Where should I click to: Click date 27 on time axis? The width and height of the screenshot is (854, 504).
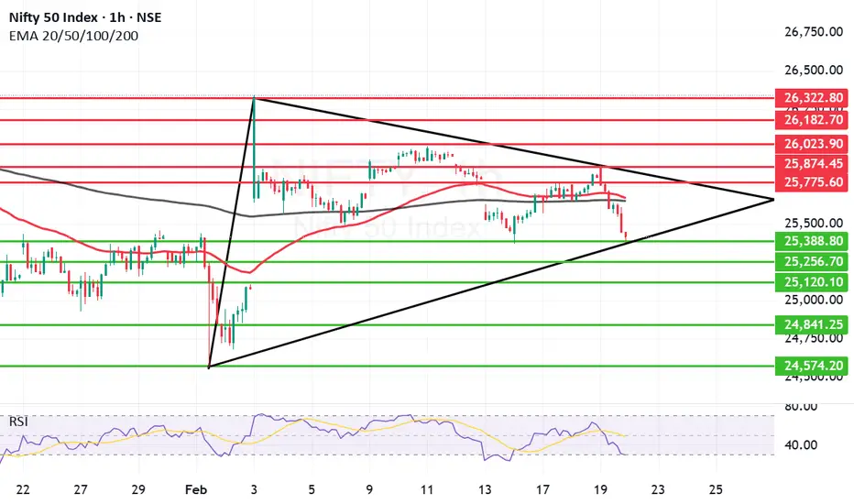click(81, 490)
